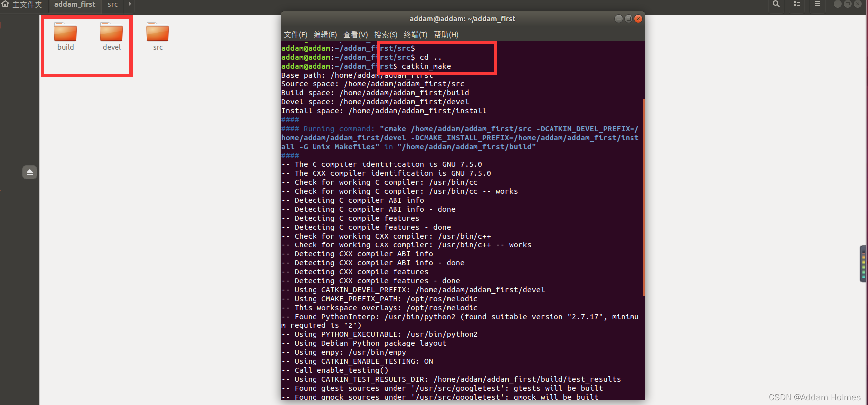Screen dimensions: 868x405
Task: Open the src folder icon in file manager
Action: point(158,36)
